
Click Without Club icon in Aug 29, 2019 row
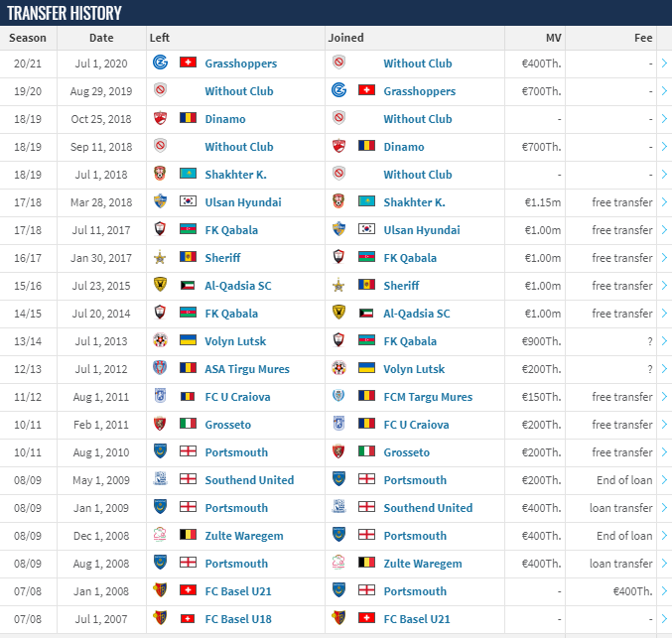tap(160, 90)
